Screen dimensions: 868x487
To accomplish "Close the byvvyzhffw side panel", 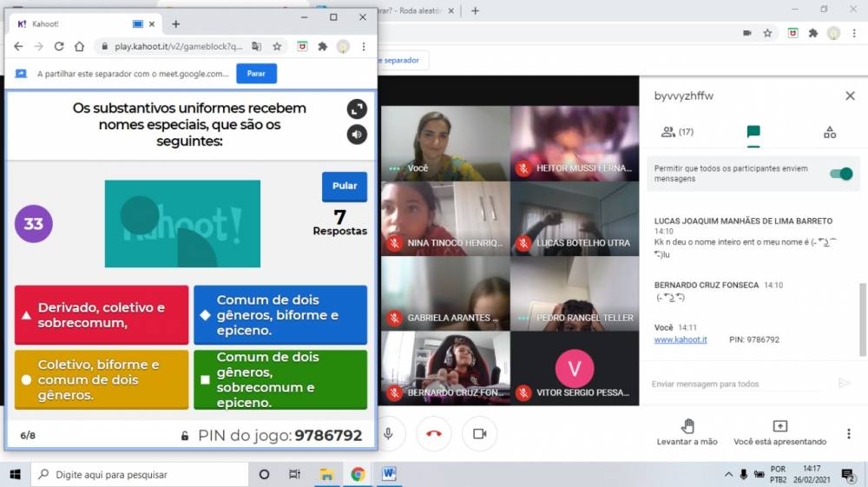I will 850,95.
